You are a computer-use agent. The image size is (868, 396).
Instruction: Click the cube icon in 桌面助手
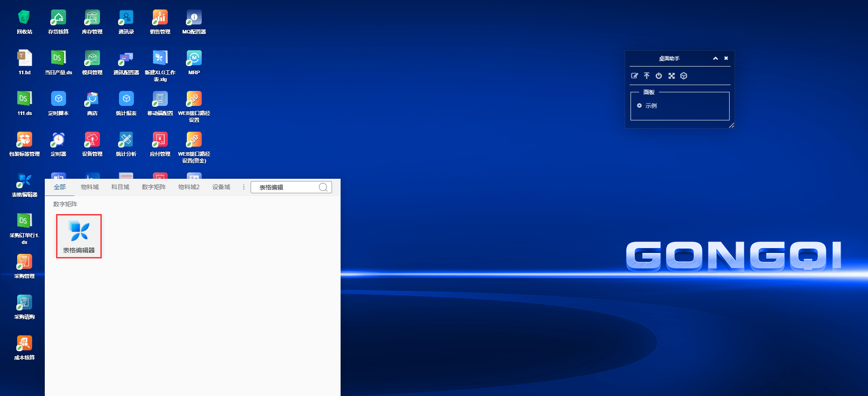[684, 76]
